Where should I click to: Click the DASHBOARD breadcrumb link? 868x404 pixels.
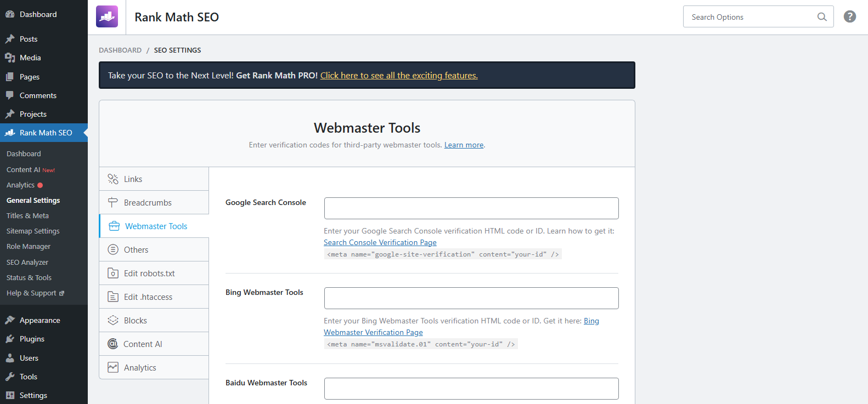pyautogui.click(x=120, y=50)
